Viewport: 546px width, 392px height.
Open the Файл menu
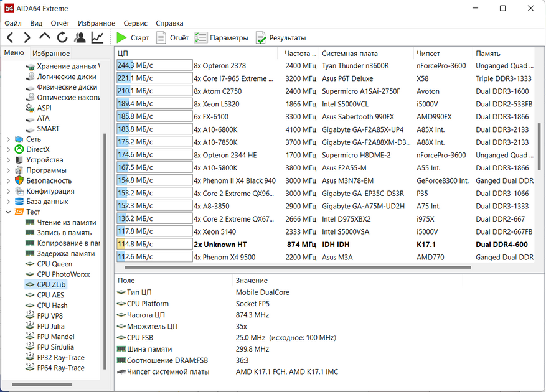tap(13, 23)
